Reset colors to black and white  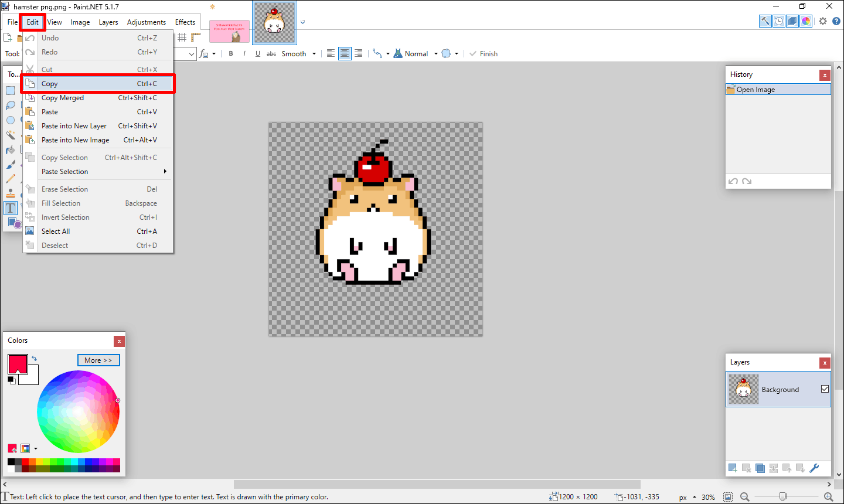coord(11,380)
